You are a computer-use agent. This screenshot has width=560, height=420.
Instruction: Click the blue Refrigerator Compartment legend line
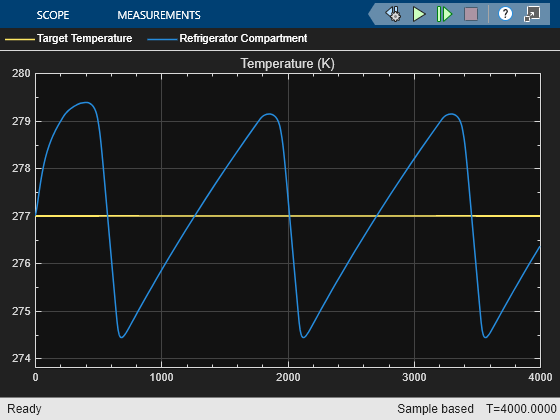[162, 39]
